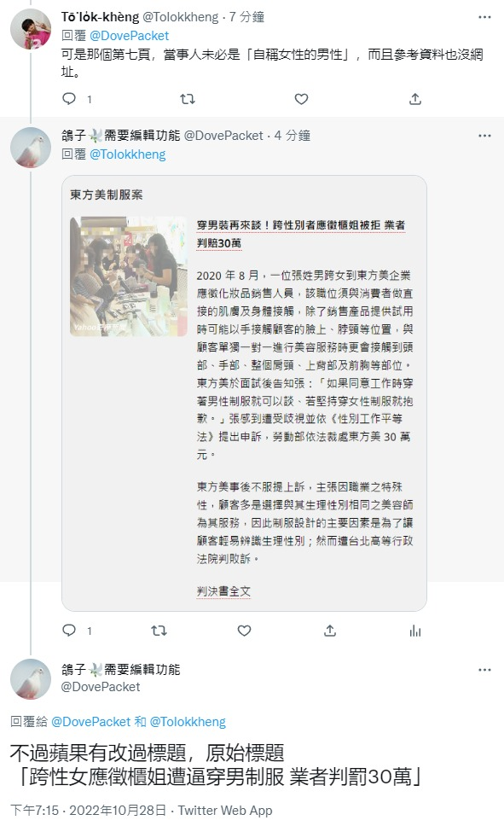Retweet Tolokkheng's tweet about page seven

coord(188,98)
